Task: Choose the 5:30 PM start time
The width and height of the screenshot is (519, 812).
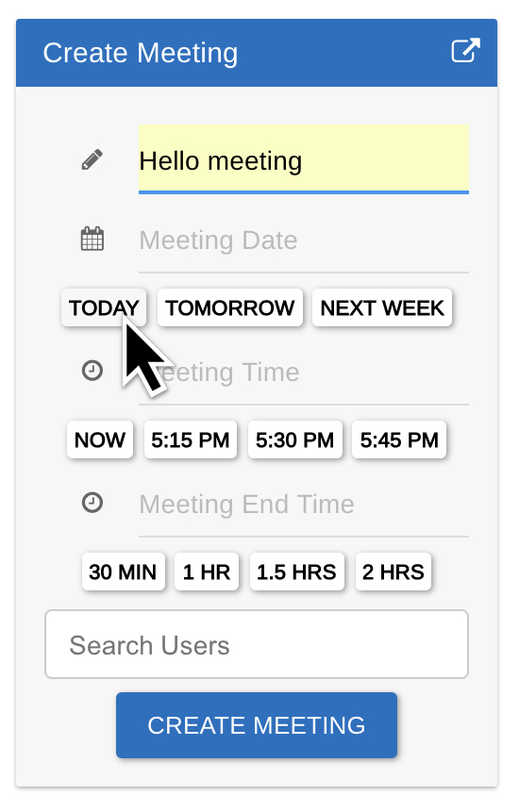Action: [x=294, y=439]
